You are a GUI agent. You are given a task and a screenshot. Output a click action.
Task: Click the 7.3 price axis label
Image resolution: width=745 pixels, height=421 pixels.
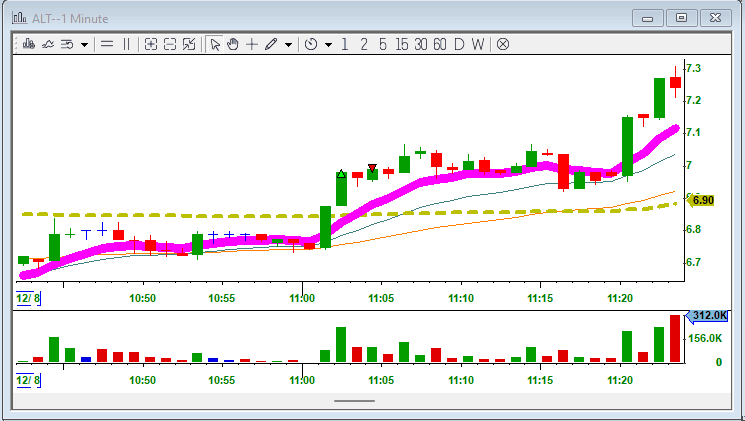pyautogui.click(x=694, y=68)
